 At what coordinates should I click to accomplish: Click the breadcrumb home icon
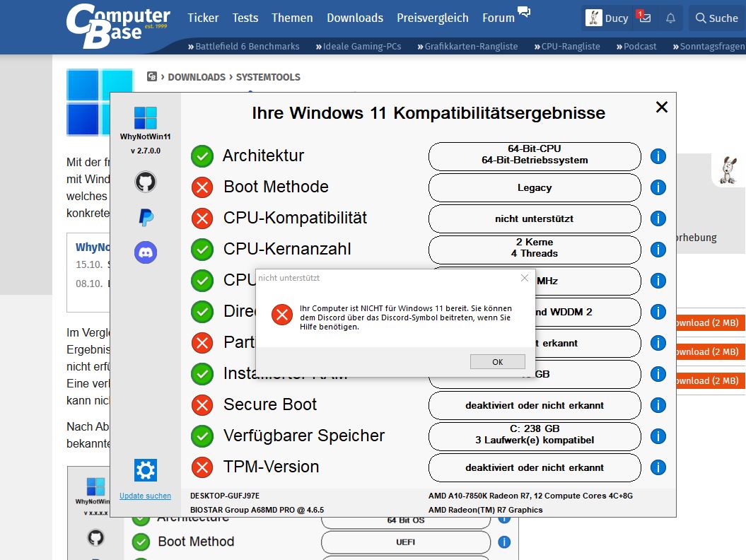click(152, 76)
